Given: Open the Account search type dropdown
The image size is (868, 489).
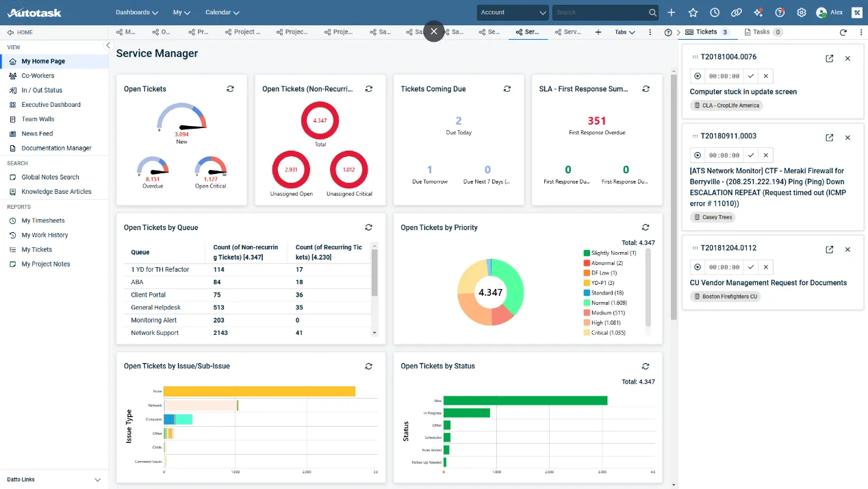Looking at the screenshot, I should click(513, 12).
